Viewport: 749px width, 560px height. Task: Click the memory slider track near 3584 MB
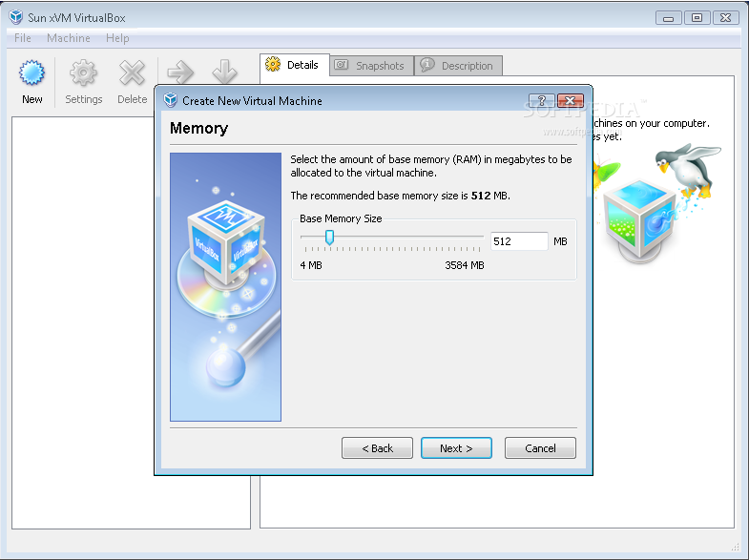point(478,237)
